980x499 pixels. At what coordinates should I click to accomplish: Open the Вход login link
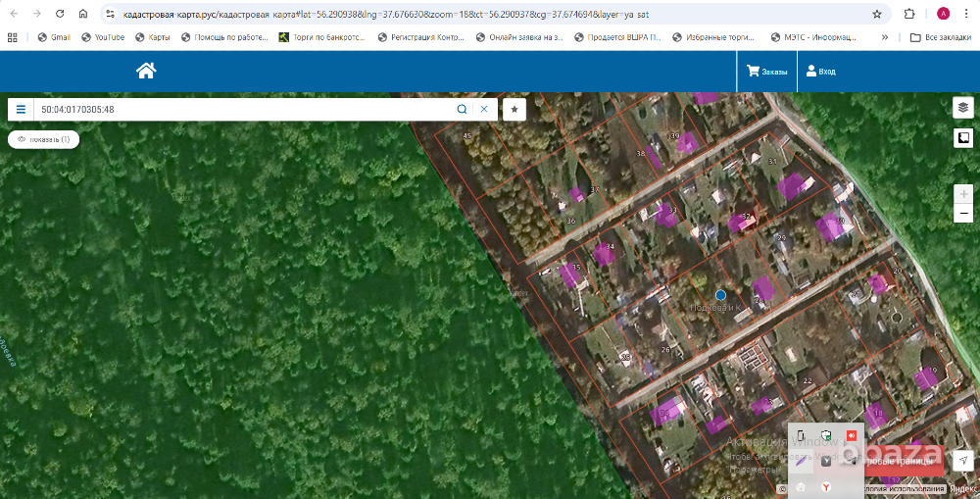coord(820,71)
